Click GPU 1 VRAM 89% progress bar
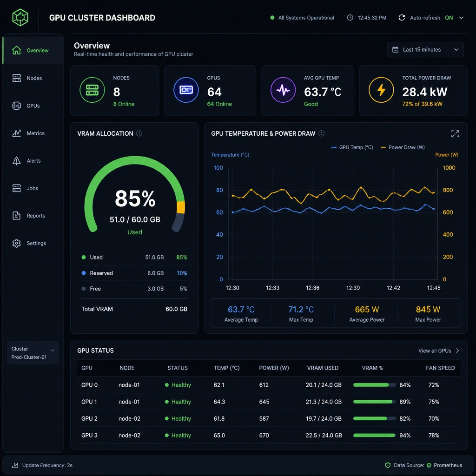The height and width of the screenshot is (476, 476). click(374, 402)
